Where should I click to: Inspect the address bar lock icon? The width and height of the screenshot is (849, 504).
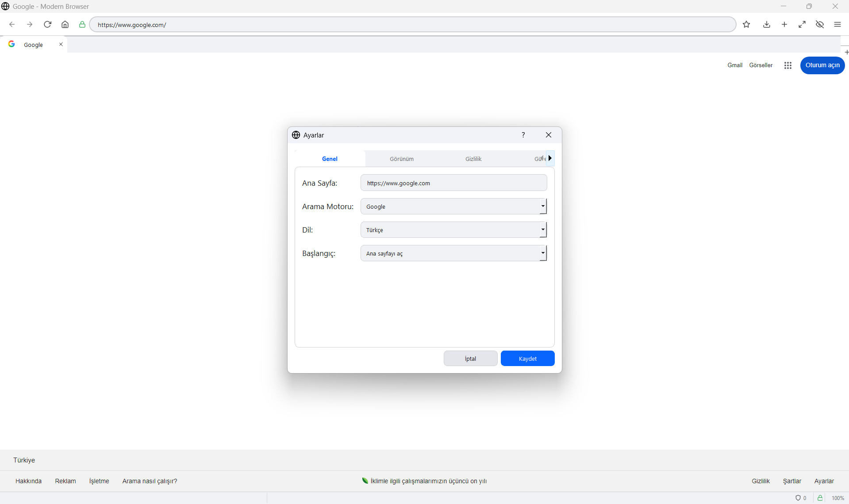click(82, 25)
